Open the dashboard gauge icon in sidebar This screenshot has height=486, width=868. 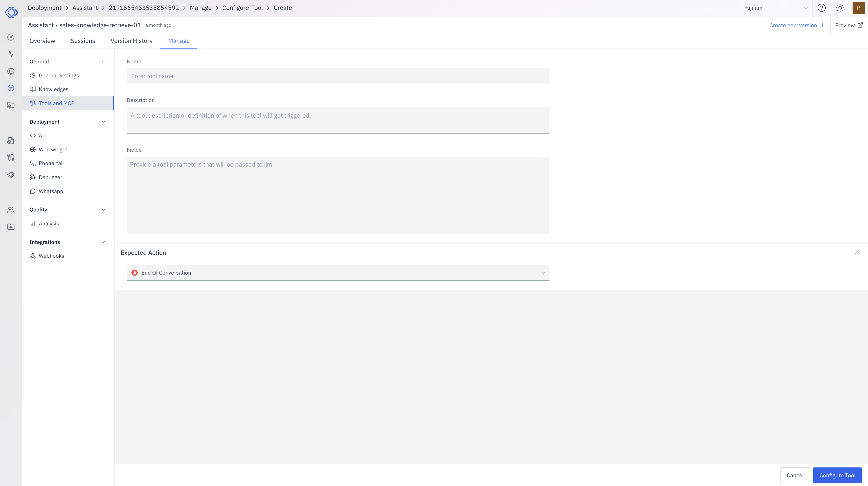click(x=11, y=37)
